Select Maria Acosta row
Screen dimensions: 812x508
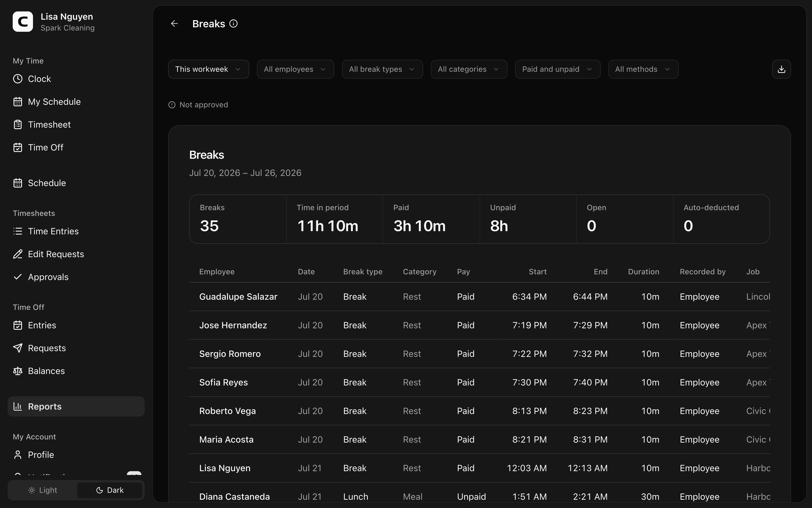pos(480,439)
